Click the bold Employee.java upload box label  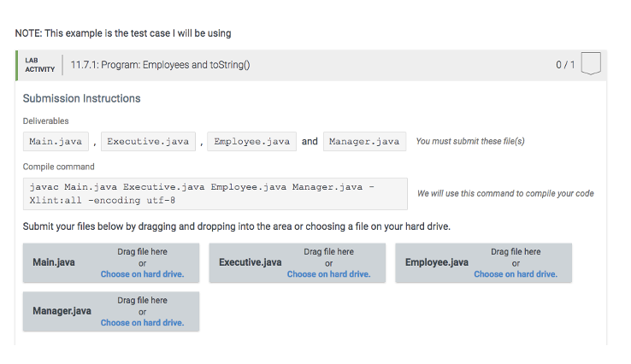tap(436, 262)
